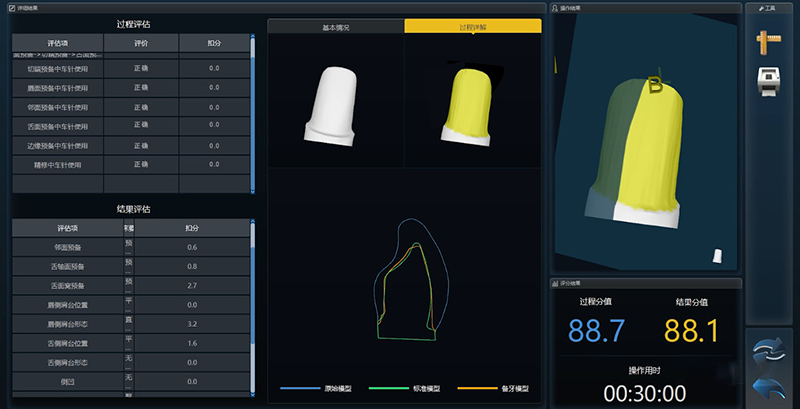Switch to the 基本情况 tab
Viewport: 800px width, 409px height.
pyautogui.click(x=336, y=26)
